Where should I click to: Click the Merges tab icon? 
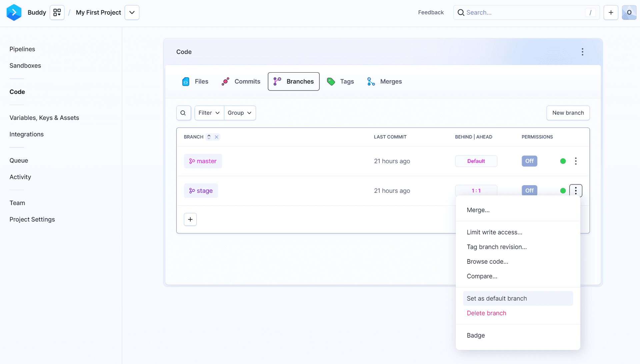click(371, 81)
